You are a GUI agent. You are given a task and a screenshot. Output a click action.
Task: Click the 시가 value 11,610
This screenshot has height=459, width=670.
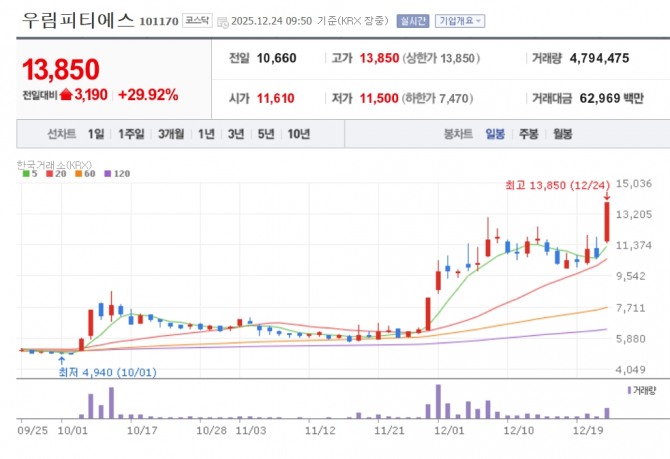click(275, 99)
